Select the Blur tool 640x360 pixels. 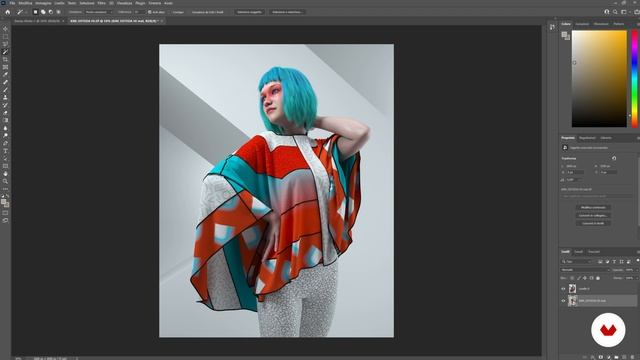[5, 128]
